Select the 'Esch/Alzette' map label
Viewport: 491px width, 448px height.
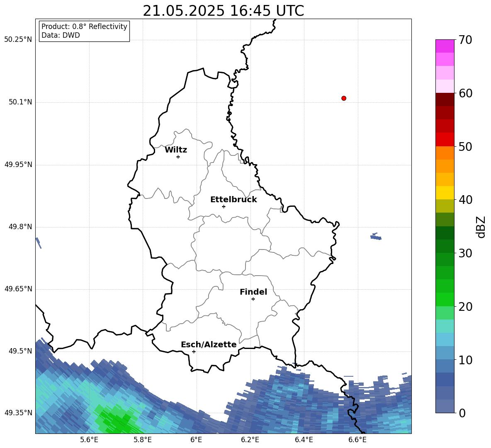pos(209,345)
